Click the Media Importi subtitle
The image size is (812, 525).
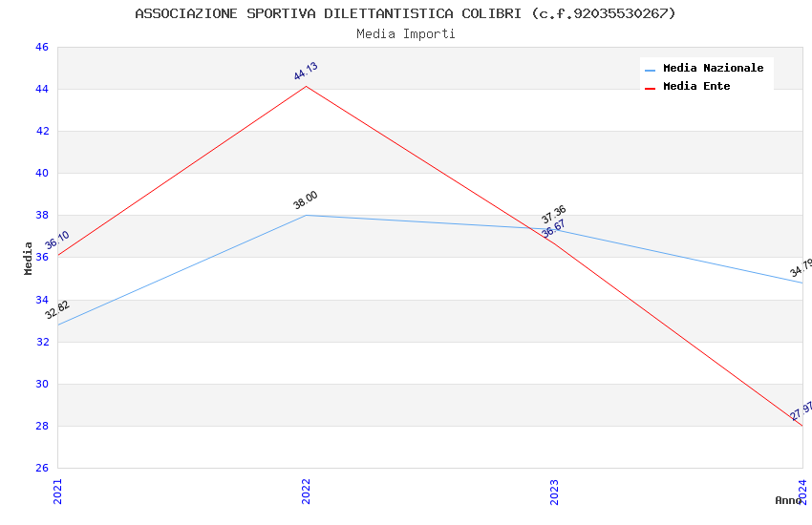(x=405, y=33)
